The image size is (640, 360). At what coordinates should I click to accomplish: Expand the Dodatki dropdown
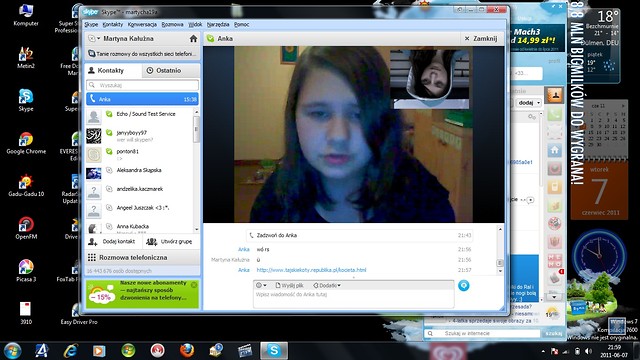point(327,285)
